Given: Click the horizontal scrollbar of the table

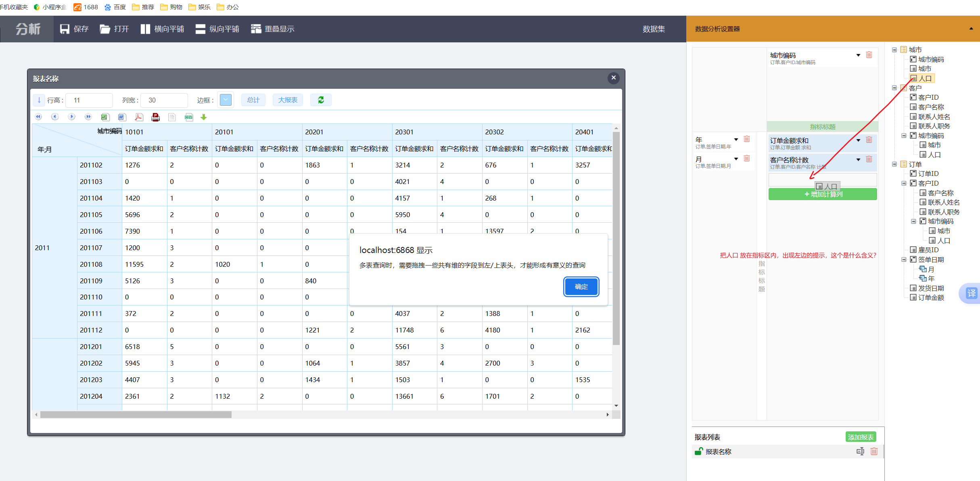Looking at the screenshot, I should point(136,415).
